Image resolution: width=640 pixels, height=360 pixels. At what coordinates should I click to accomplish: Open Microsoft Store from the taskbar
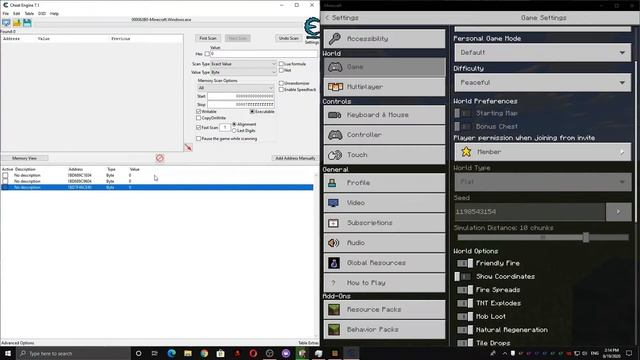click(x=220, y=353)
